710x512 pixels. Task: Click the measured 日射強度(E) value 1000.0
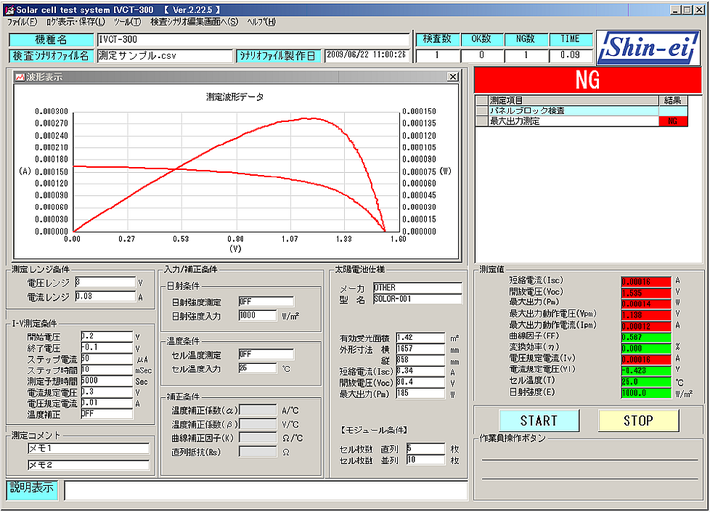click(x=646, y=393)
